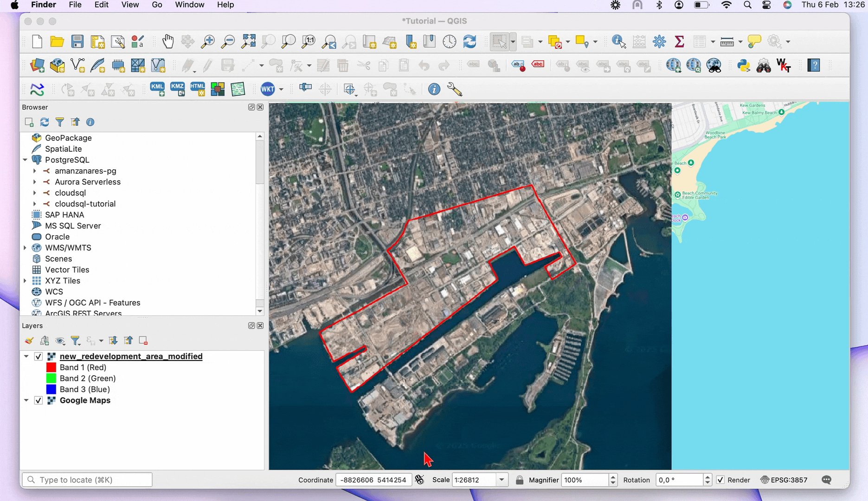Select the cloudsql-tutorial connection

(x=85, y=204)
